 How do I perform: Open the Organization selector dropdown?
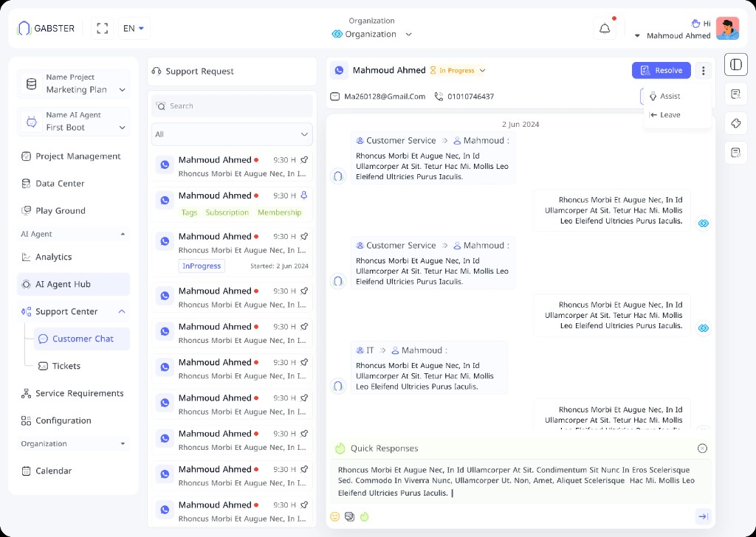click(x=408, y=34)
